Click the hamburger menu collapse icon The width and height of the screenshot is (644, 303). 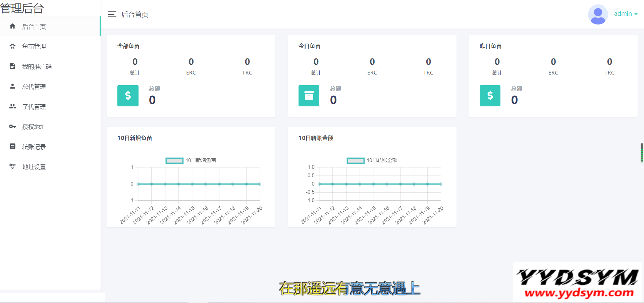[x=112, y=14]
